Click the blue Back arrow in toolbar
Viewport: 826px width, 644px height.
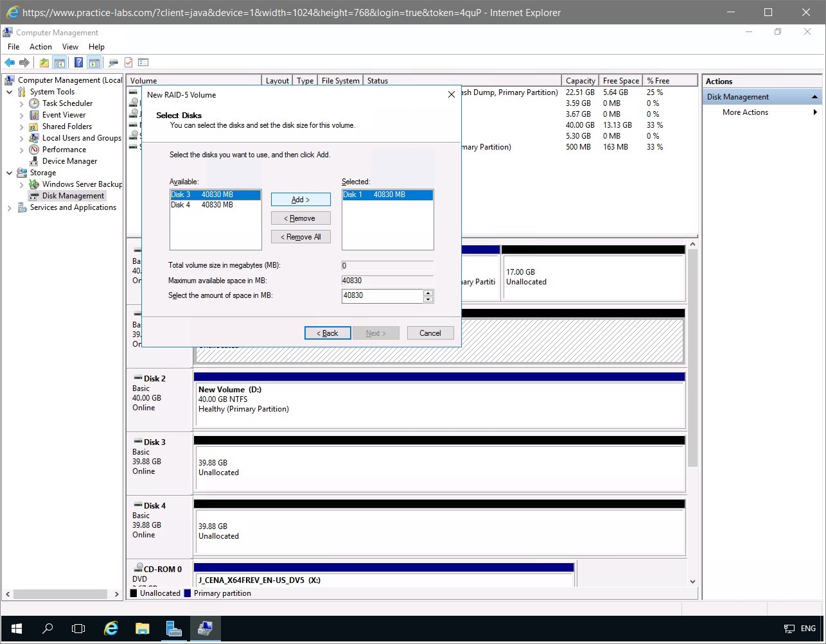[x=10, y=62]
